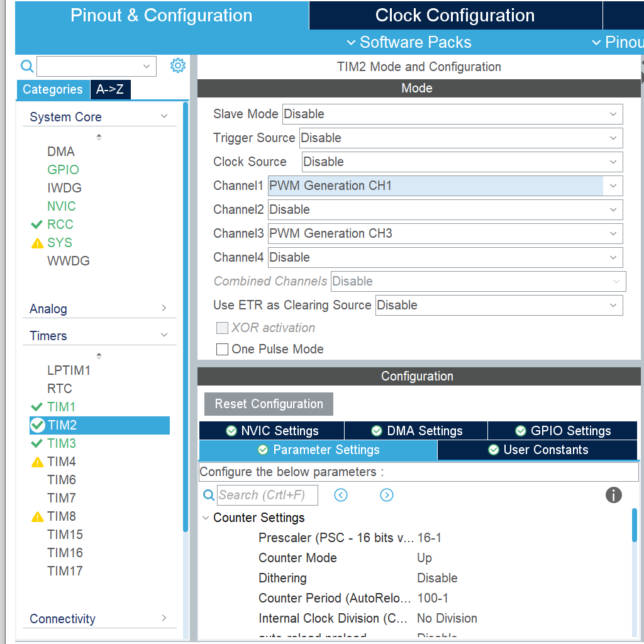Click the TIM4 warning icon
Image resolution: width=644 pixels, height=644 pixels.
tap(37, 462)
